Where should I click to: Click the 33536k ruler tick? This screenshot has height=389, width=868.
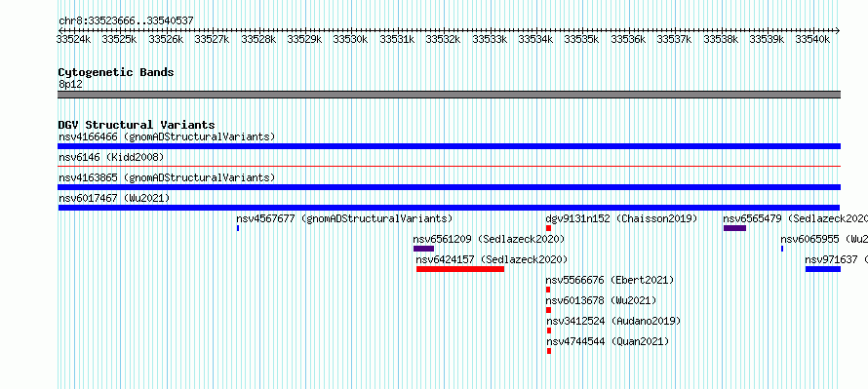click(629, 39)
